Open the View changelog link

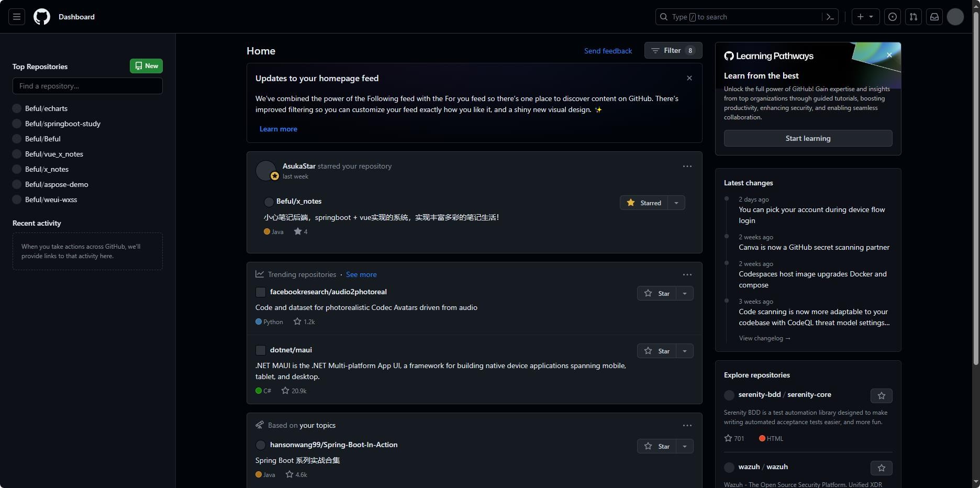(x=764, y=338)
